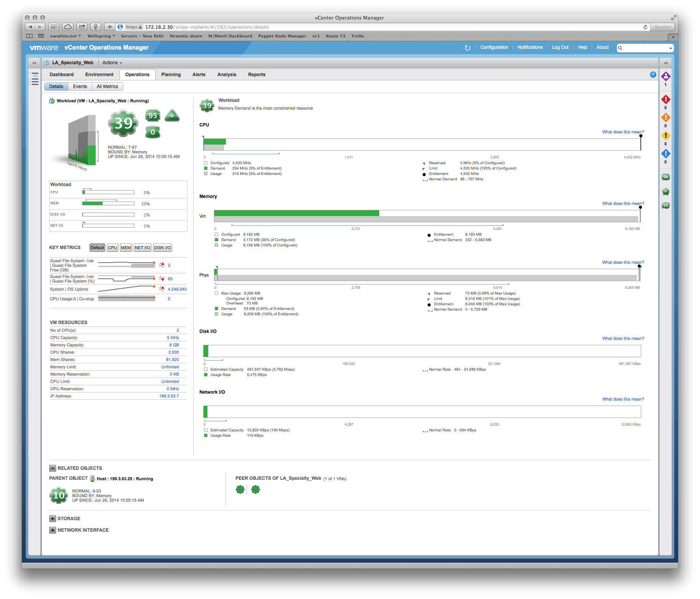The height and width of the screenshot is (599, 700).
Task: Click the leftmost peer VM green badge
Action: point(240,489)
